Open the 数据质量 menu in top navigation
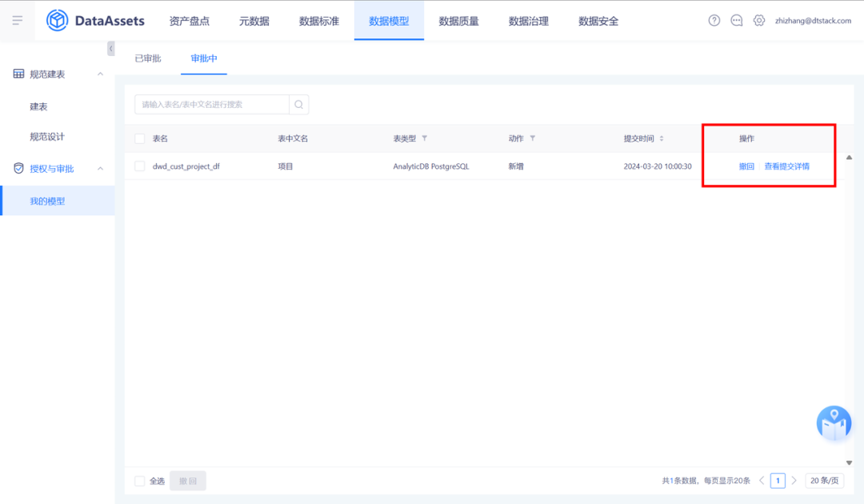The image size is (864, 504). (459, 20)
